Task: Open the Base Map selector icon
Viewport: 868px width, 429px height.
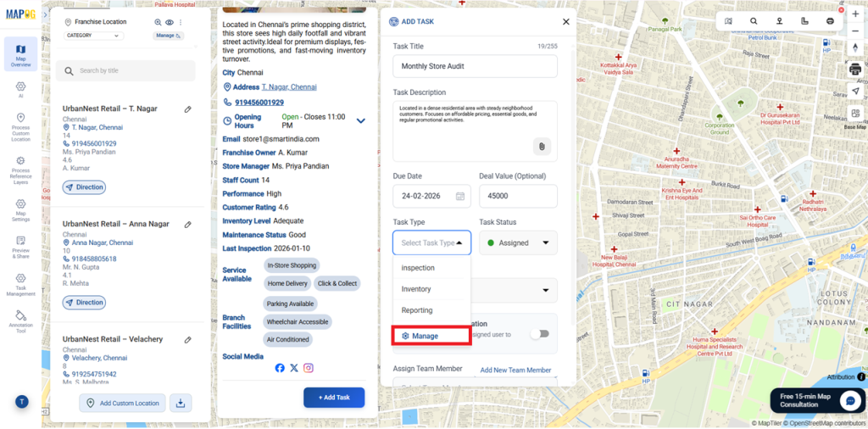Action: click(x=854, y=114)
